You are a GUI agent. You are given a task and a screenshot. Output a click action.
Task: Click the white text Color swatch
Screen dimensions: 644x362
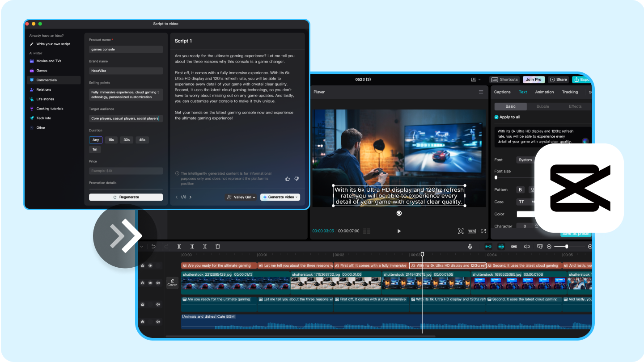[526, 214]
